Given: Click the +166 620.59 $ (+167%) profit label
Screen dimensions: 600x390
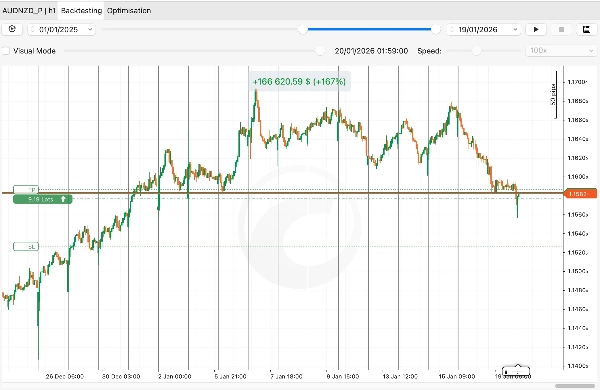Looking at the screenshot, I should 299,82.
